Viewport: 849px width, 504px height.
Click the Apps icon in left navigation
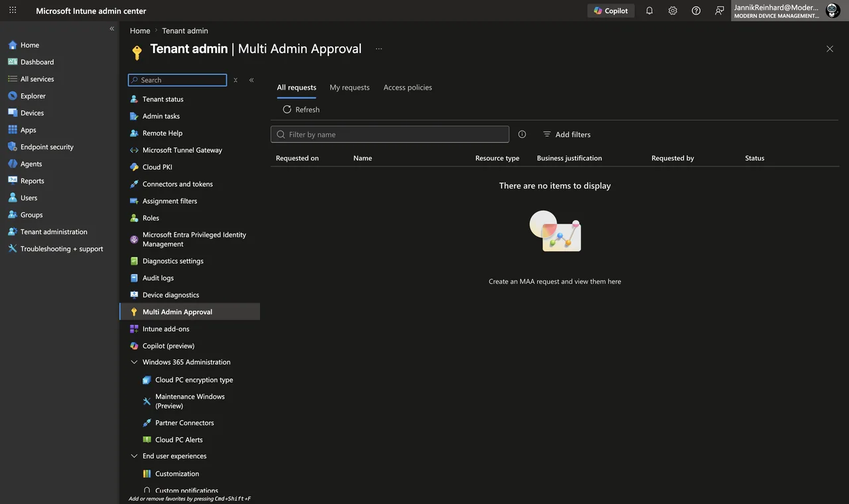point(13,130)
